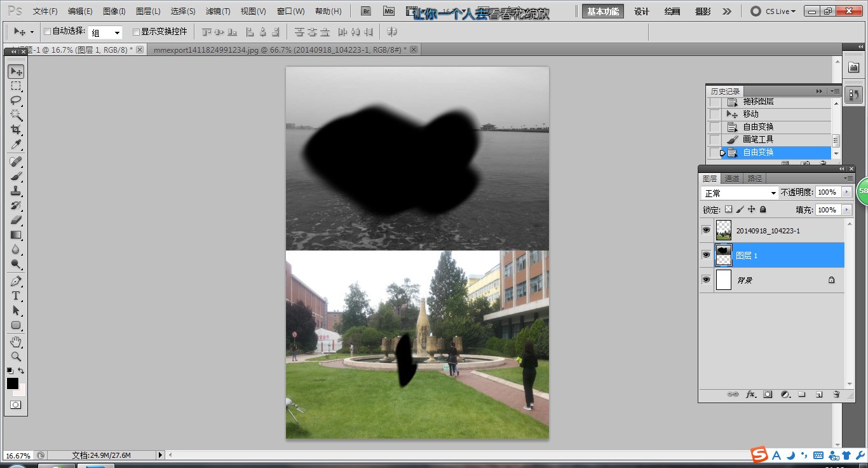The width and height of the screenshot is (868, 468).
Task: Select the Zoom tool in toolbox
Action: [16, 357]
